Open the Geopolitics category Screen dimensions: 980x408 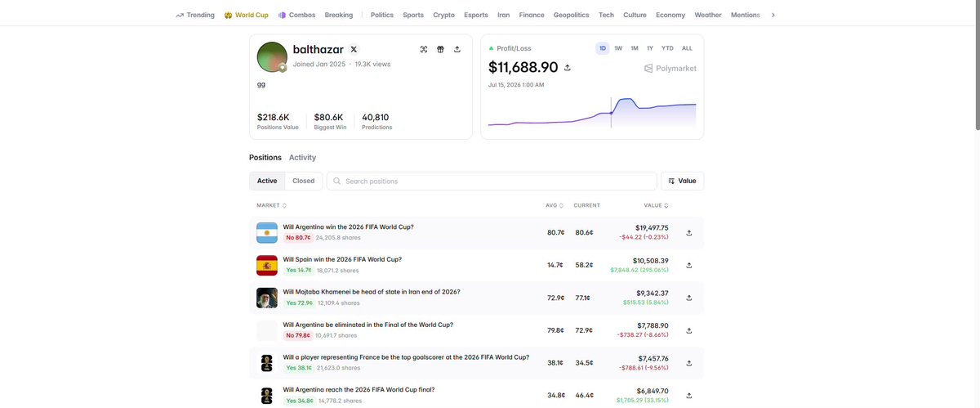(572, 15)
